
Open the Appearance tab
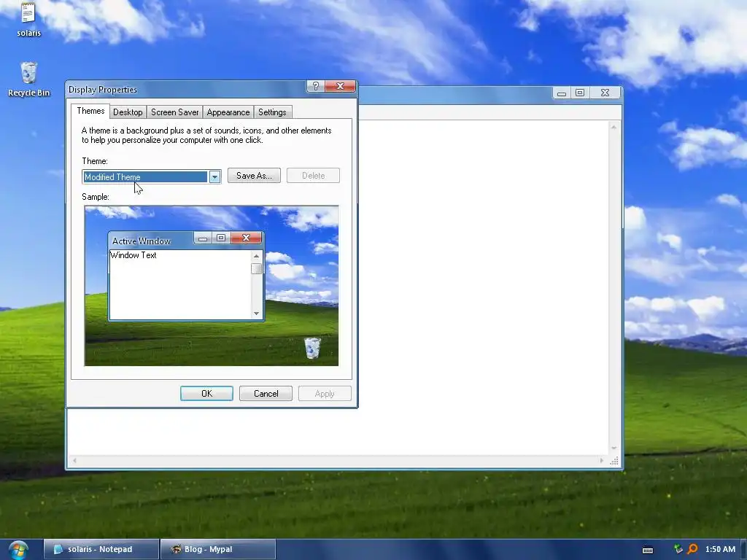point(228,112)
